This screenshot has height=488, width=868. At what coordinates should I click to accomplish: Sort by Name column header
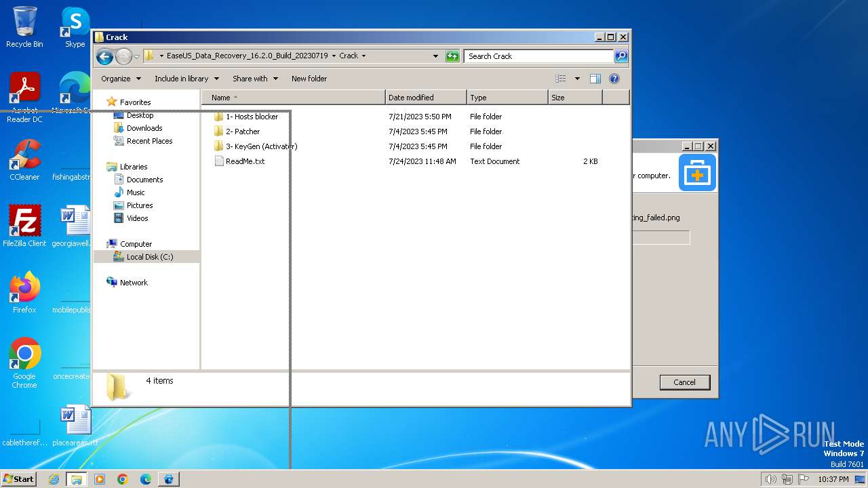coord(293,98)
